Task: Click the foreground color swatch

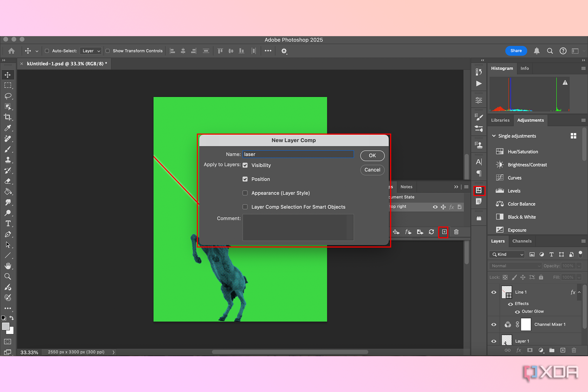Action: point(5,326)
